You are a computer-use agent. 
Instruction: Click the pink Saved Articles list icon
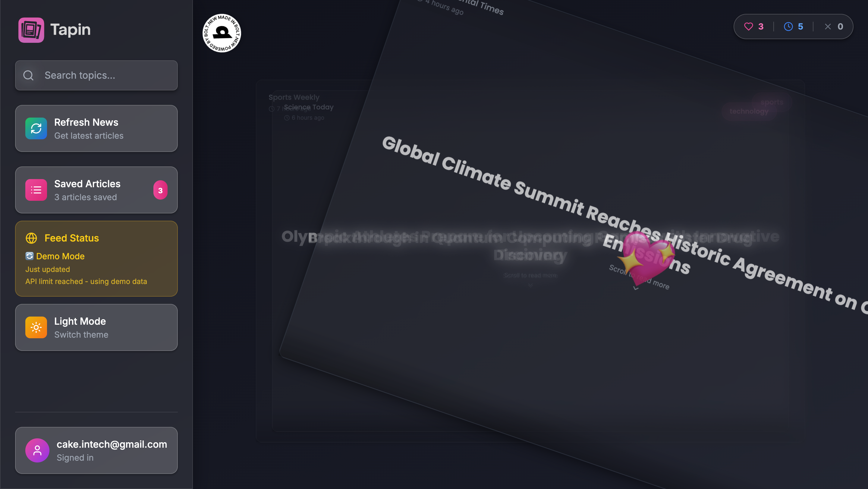point(36,190)
